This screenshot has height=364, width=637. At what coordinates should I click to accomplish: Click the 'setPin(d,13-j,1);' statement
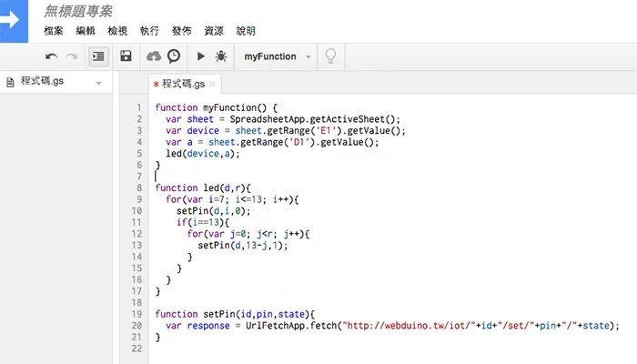pyautogui.click(x=243, y=246)
